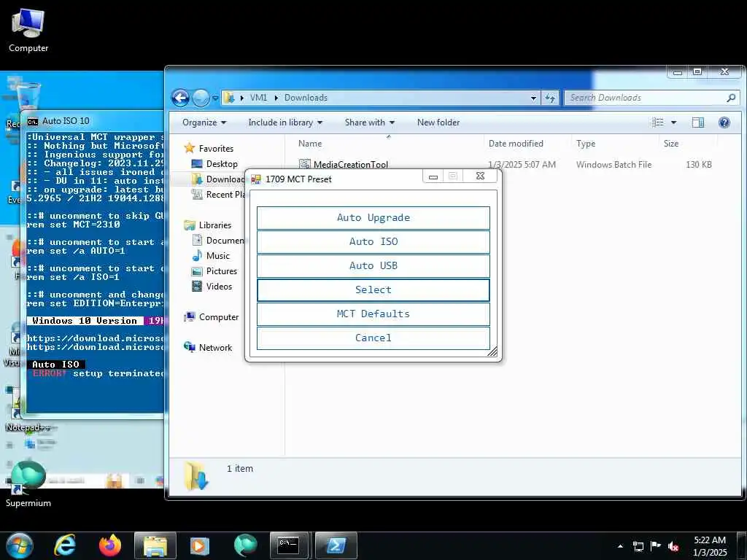
Task: Open recent locations dropdown beside Forward arrow
Action: [215, 98]
